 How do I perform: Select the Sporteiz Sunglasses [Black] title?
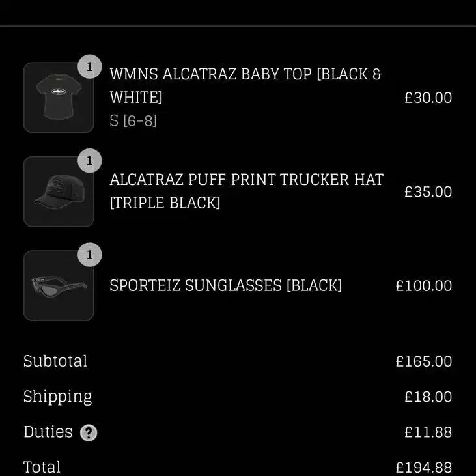tap(225, 286)
